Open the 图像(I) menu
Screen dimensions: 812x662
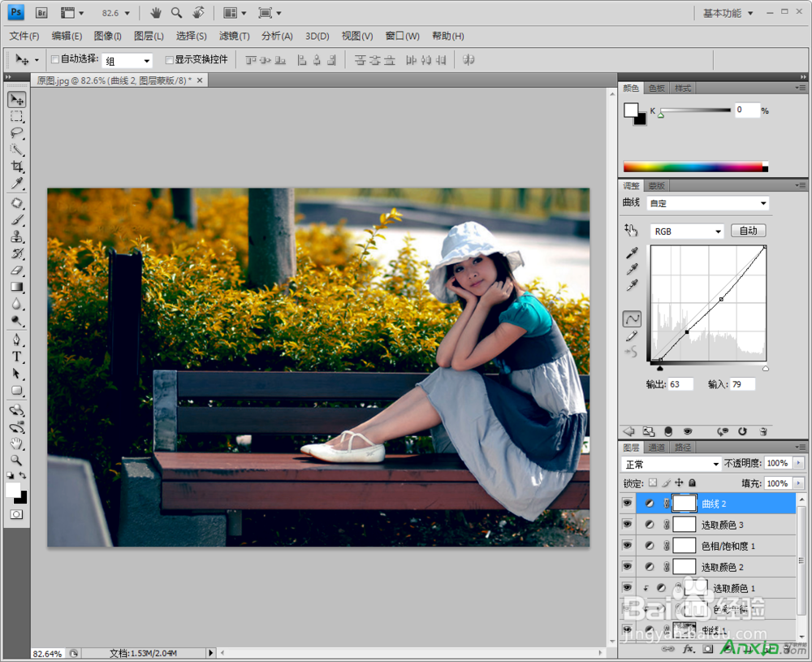108,37
